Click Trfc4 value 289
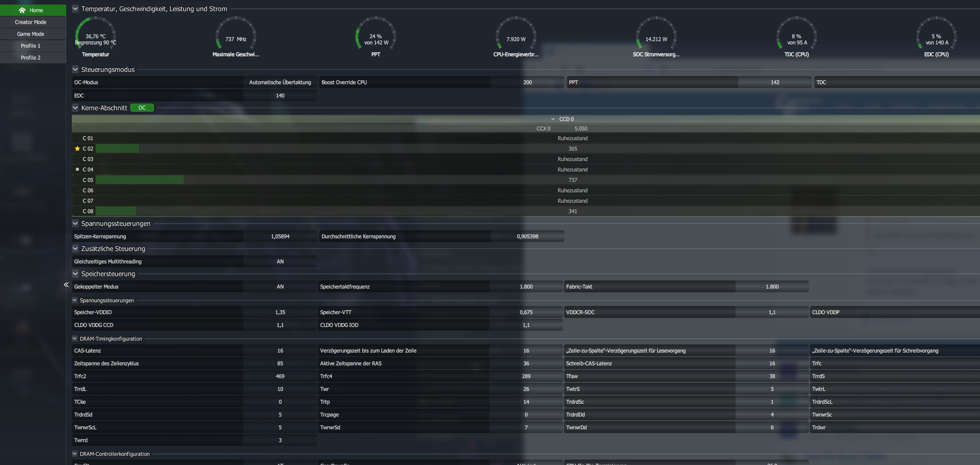The height and width of the screenshot is (465, 980). click(526, 376)
